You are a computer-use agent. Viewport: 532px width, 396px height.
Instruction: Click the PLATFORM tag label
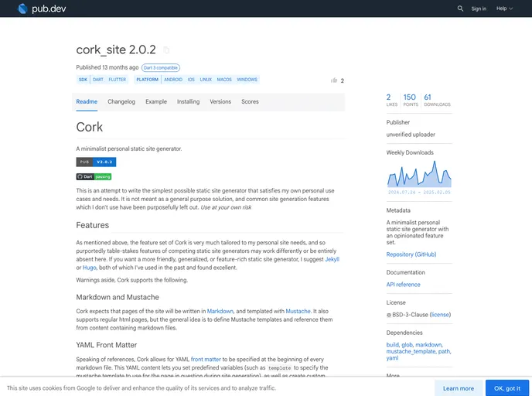147,80
